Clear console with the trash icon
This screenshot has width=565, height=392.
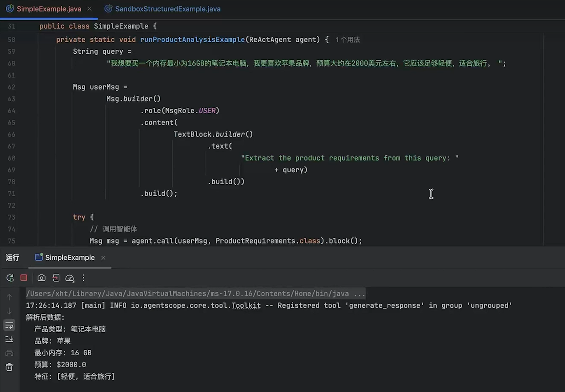click(9, 367)
